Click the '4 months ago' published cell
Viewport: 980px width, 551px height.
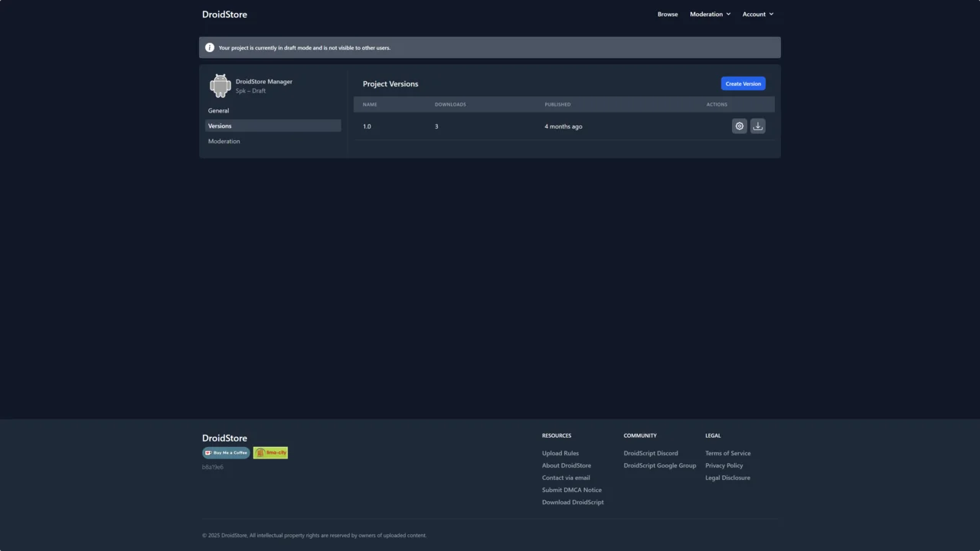563,126
